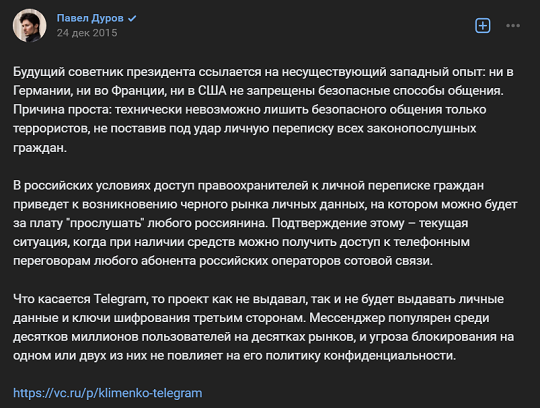Screen dimensions: 540x408
Task: Click the phrase Что касается
Action: click(52, 299)
